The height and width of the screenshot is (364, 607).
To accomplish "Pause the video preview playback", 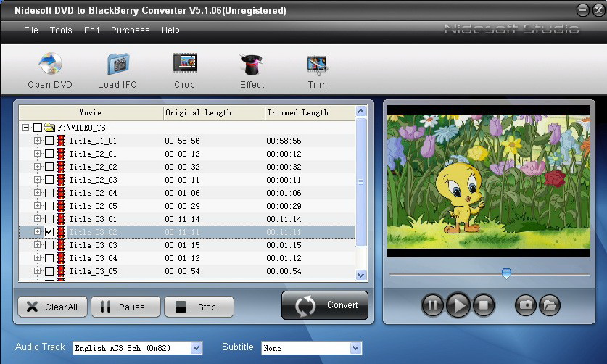I will point(432,305).
